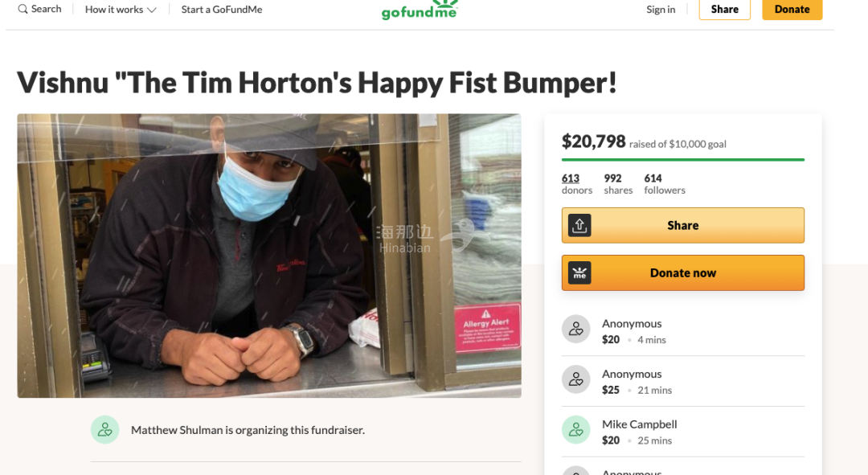
Task: Click the green fundraising progress bar
Action: click(683, 160)
